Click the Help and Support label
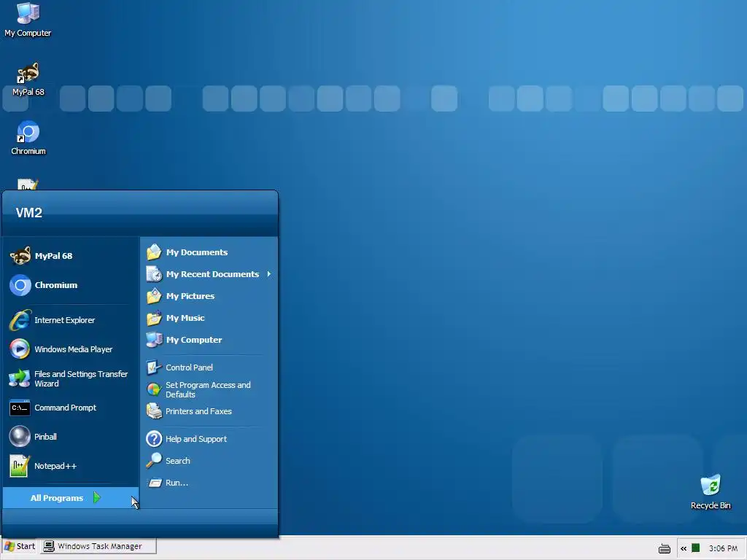 (196, 438)
